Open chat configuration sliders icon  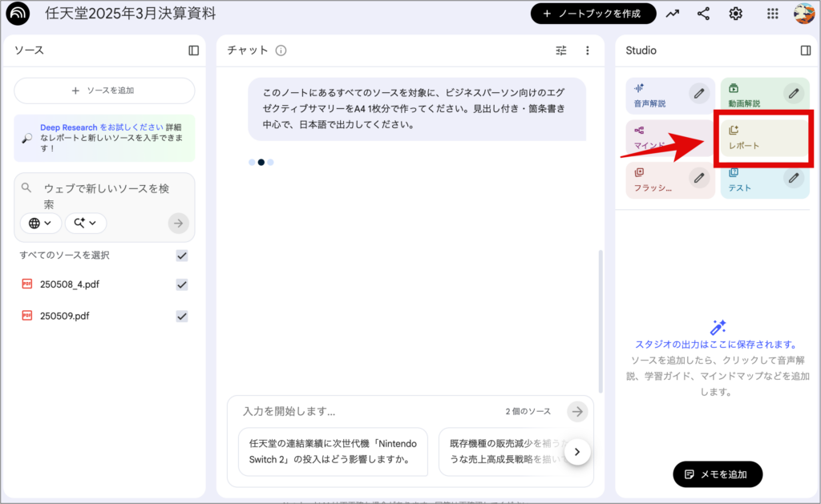pyautogui.click(x=561, y=50)
